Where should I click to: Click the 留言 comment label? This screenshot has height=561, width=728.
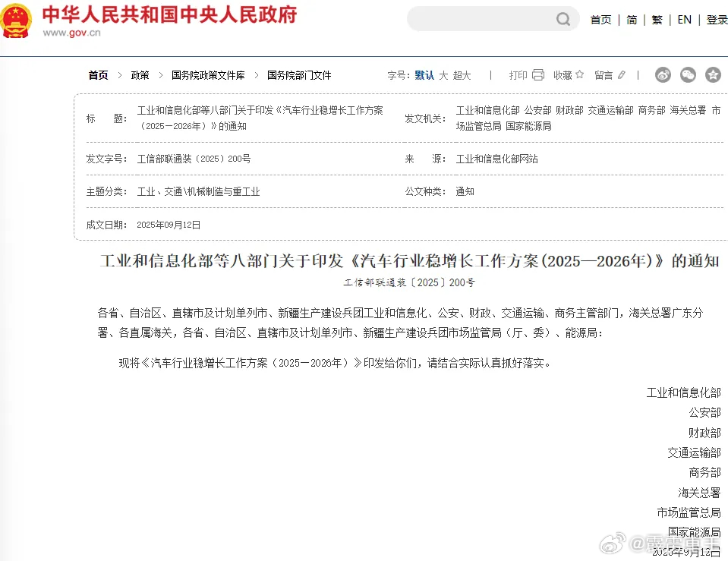tap(604, 75)
